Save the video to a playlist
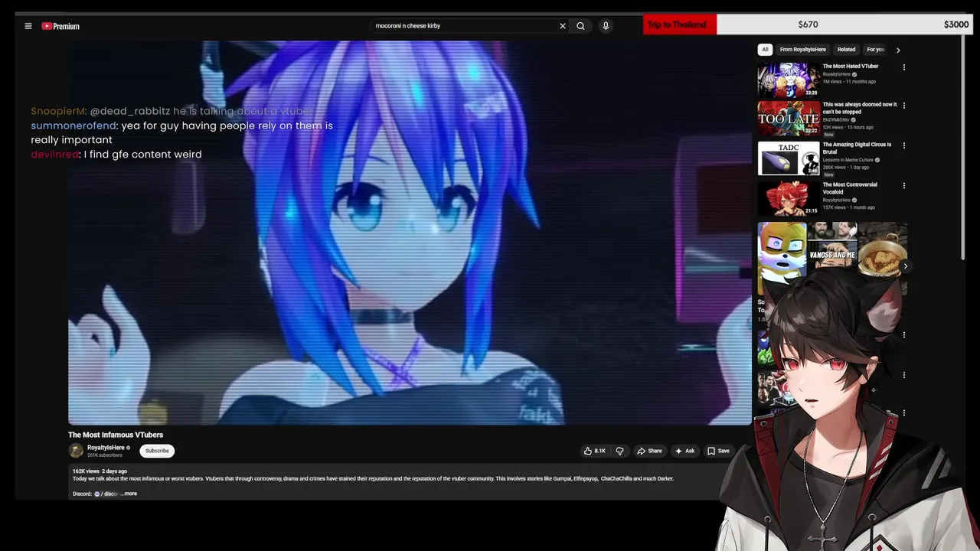Screen dimensions: 980x551 click(718, 451)
